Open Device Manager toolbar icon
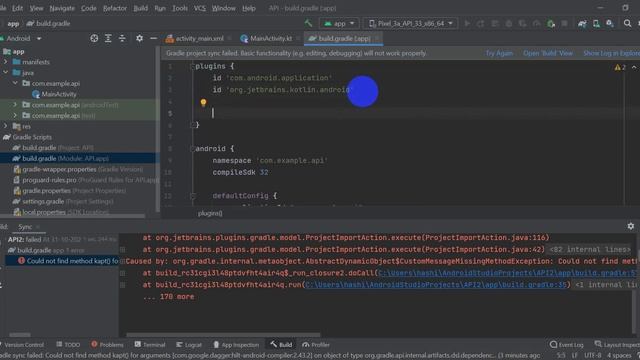This screenshot has width=640, height=360. pos(596,24)
